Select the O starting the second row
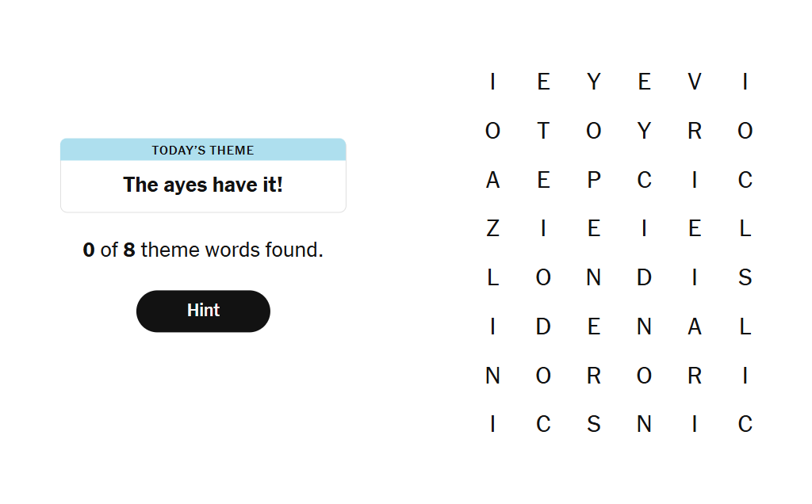 click(493, 131)
